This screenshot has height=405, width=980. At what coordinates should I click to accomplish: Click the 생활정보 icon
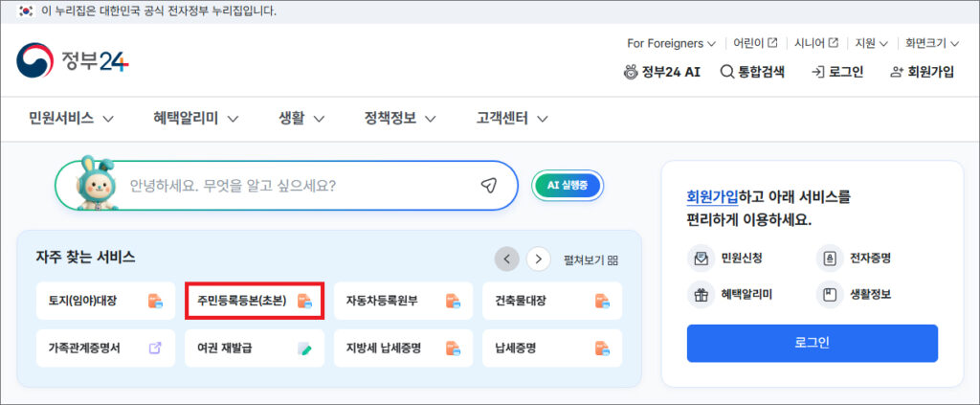click(829, 295)
